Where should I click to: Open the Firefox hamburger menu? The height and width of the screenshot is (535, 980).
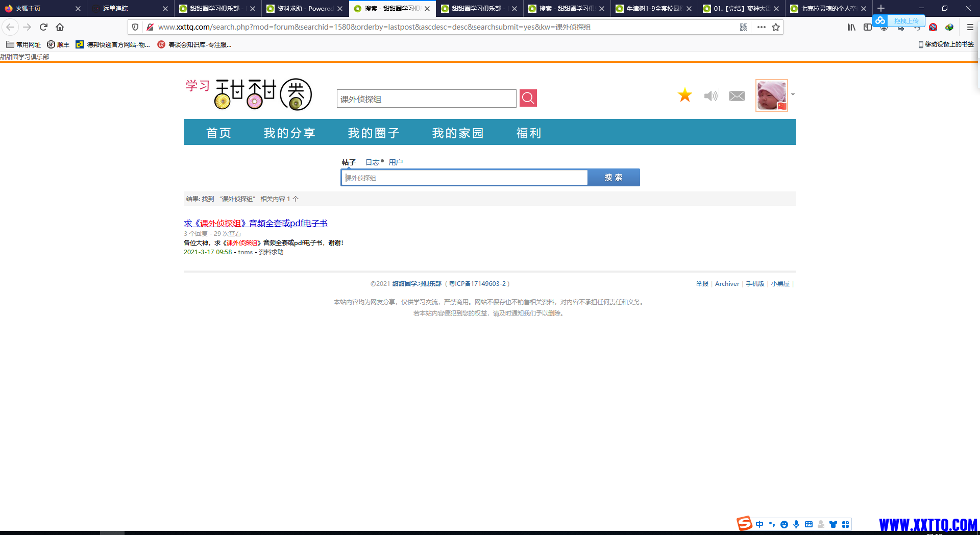point(970,27)
